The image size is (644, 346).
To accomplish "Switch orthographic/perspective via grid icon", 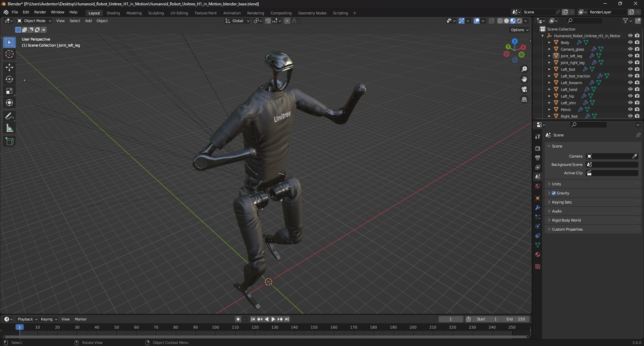I will point(524,99).
